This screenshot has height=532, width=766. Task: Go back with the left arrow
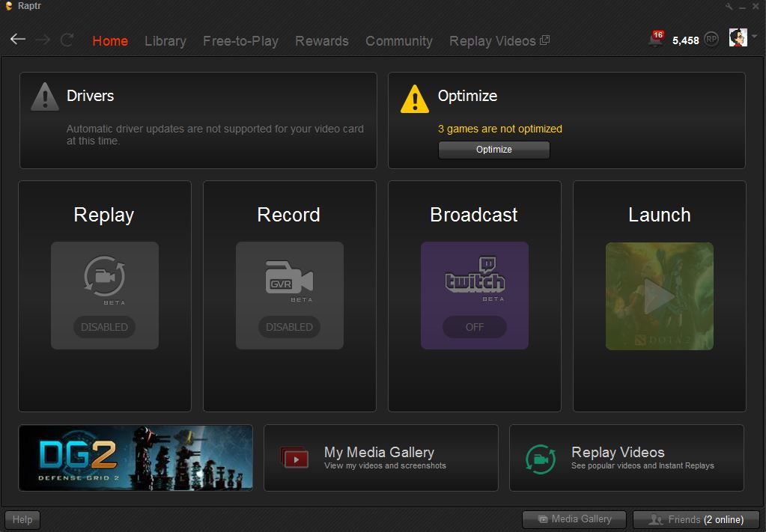18,39
